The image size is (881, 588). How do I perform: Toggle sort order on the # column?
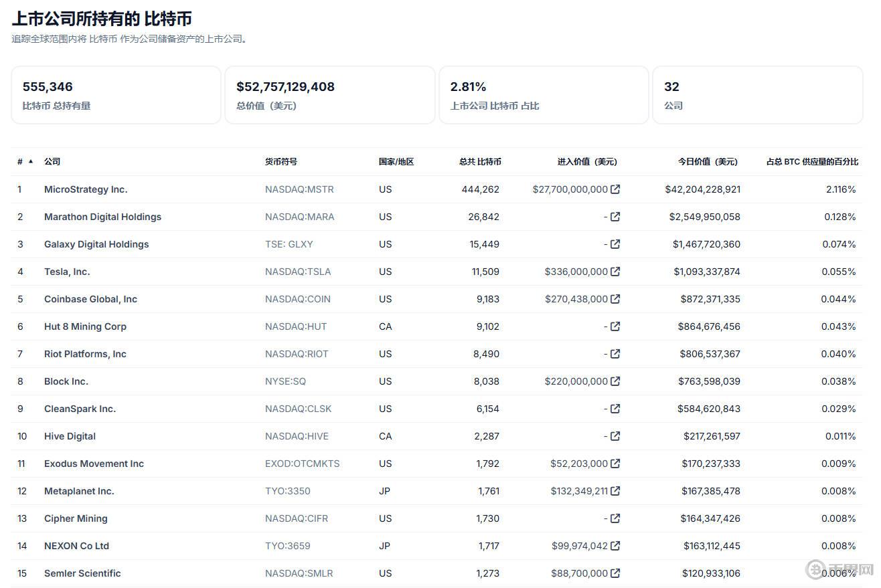tap(25, 162)
